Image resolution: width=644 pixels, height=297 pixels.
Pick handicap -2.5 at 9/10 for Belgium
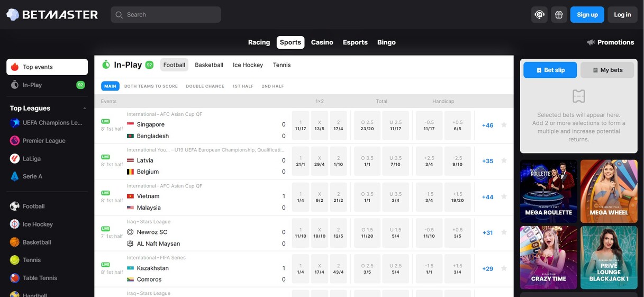[x=457, y=161]
